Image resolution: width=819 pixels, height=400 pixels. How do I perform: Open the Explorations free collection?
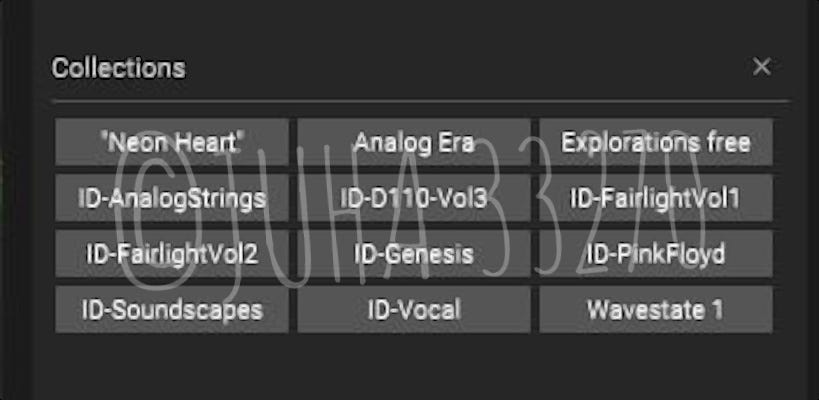pyautogui.click(x=656, y=142)
